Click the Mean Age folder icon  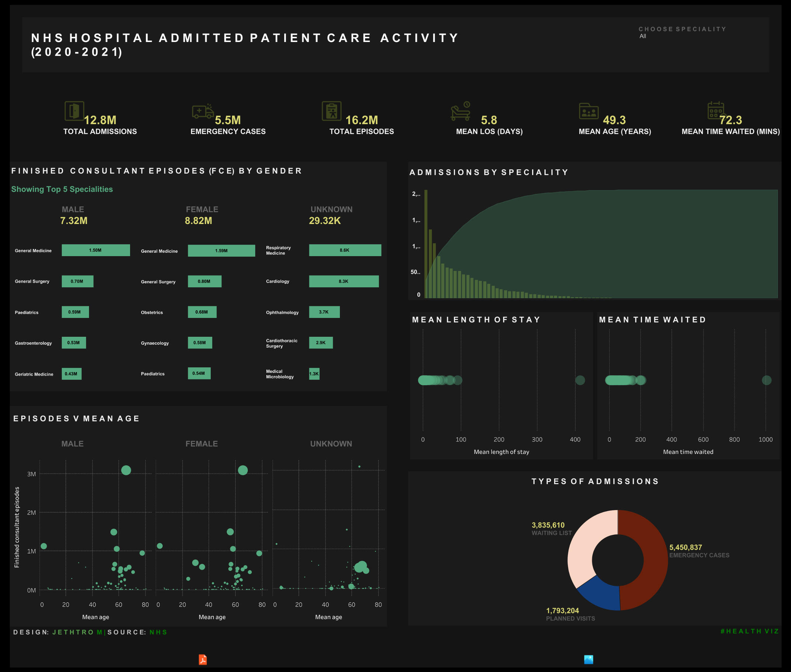(589, 111)
